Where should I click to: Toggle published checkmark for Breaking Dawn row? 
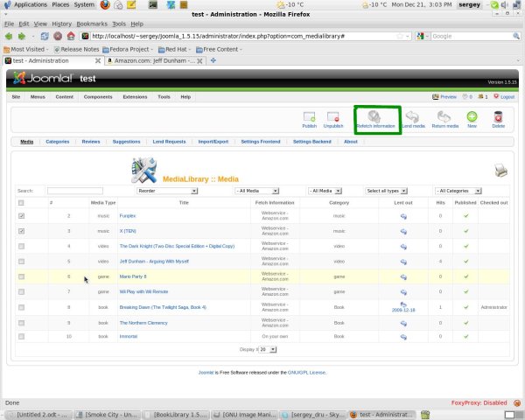(x=465, y=307)
